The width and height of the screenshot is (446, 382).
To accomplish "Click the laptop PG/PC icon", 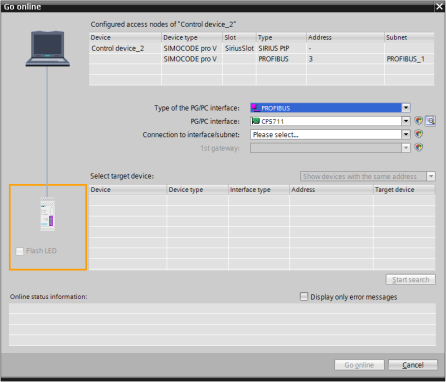I will point(48,49).
